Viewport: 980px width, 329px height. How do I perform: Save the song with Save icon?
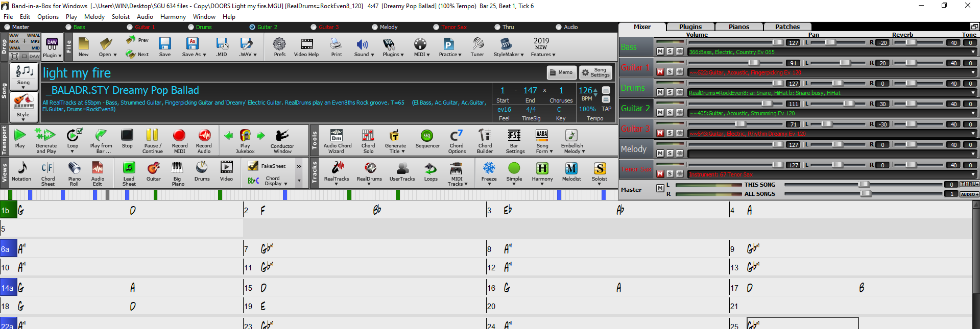[x=164, y=47]
